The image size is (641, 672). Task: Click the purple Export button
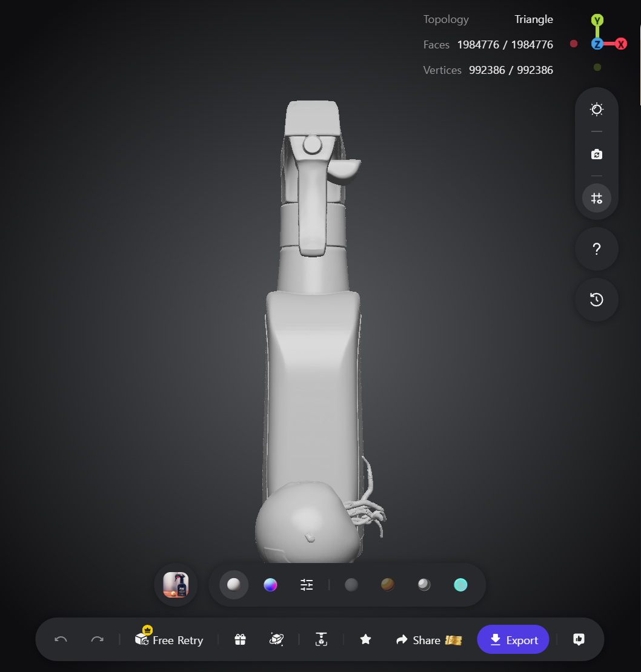click(513, 639)
